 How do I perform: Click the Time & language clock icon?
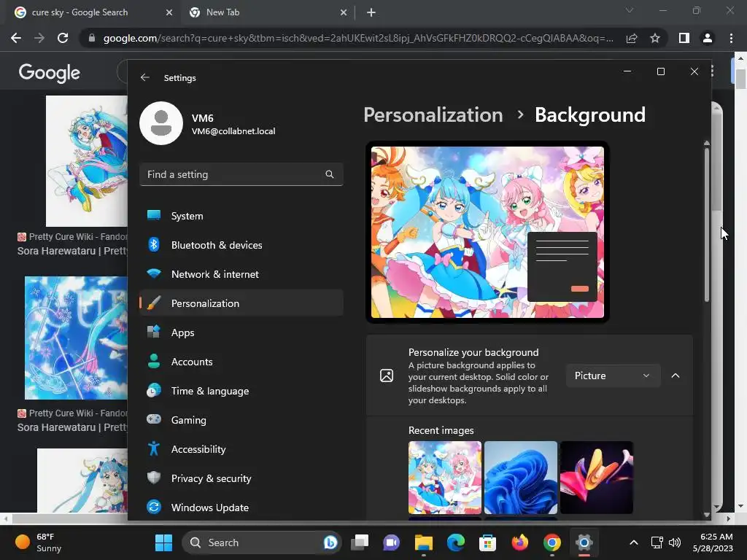click(x=153, y=391)
